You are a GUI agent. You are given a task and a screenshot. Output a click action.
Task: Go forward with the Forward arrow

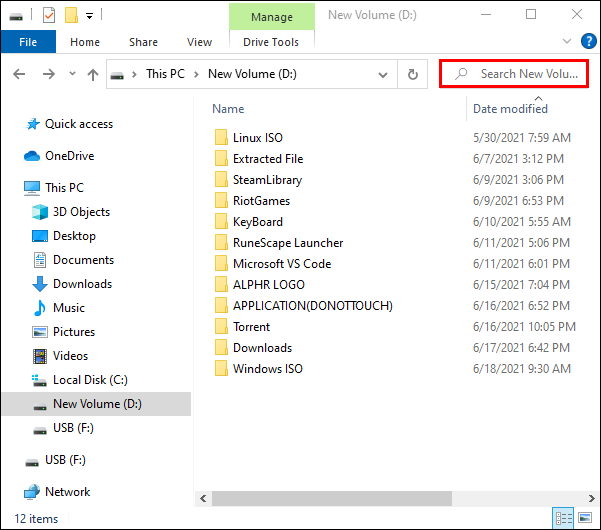(49, 74)
